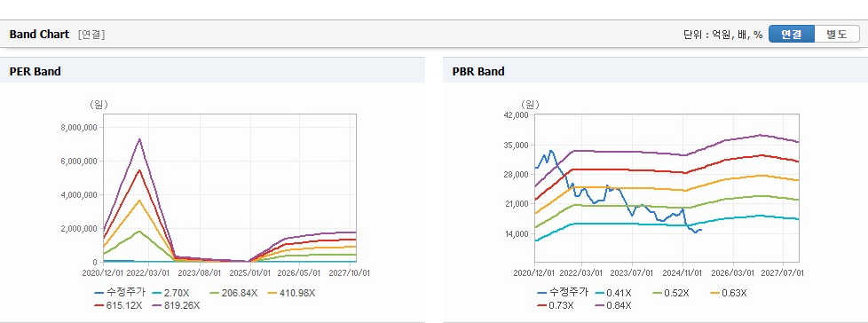Toggle the 0.52X legend item
The image size is (868, 323).
pyautogui.click(x=671, y=293)
